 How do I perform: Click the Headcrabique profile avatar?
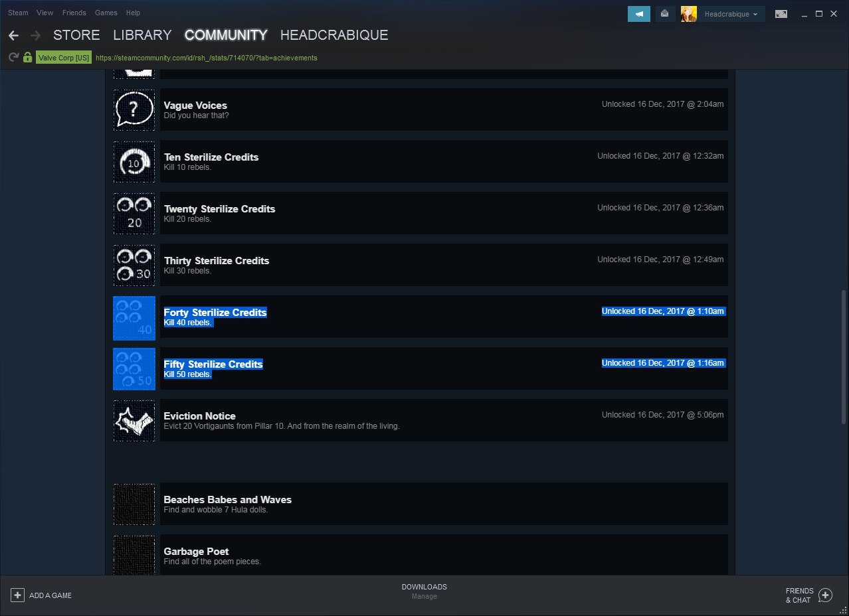(689, 14)
